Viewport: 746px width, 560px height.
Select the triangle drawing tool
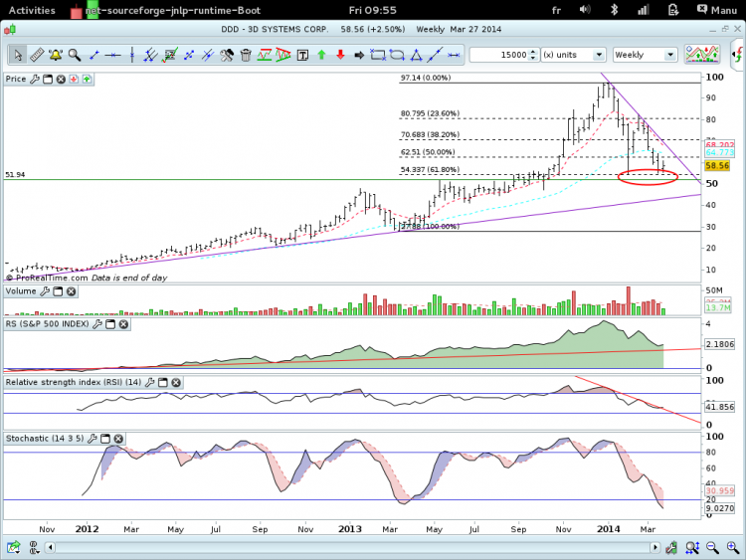(x=417, y=55)
